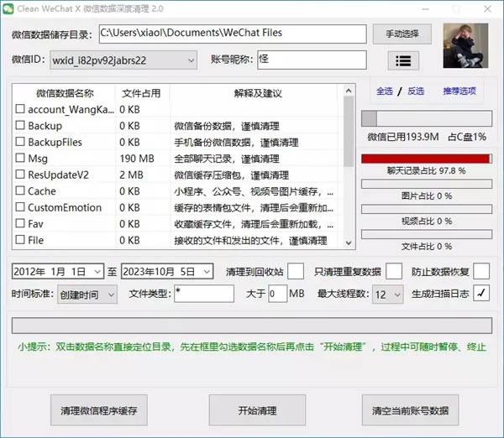Click the bottom cleaning progress bar

tap(252, 326)
